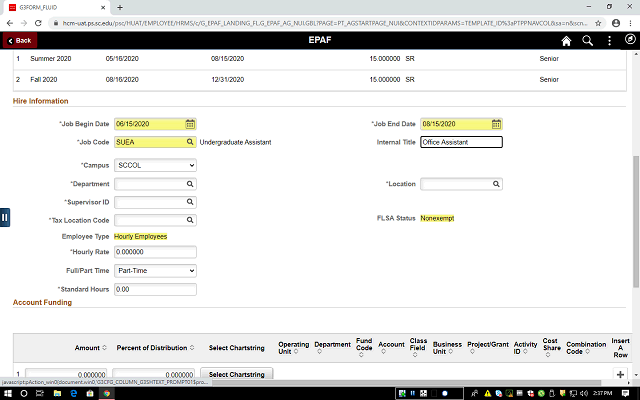640x400 pixels.
Task: Click the Summer 2020 row text
Action: coord(51,59)
